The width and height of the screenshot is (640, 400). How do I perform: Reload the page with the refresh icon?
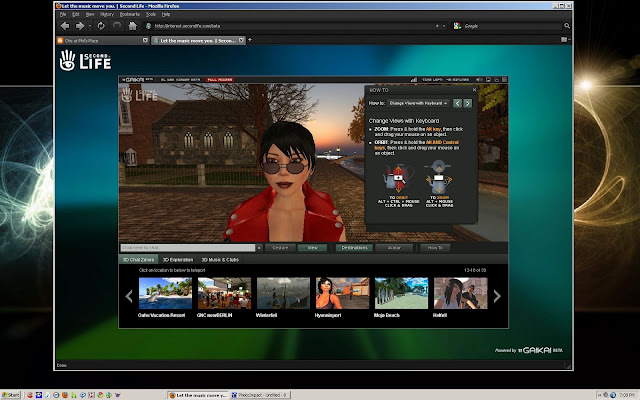tap(101, 26)
